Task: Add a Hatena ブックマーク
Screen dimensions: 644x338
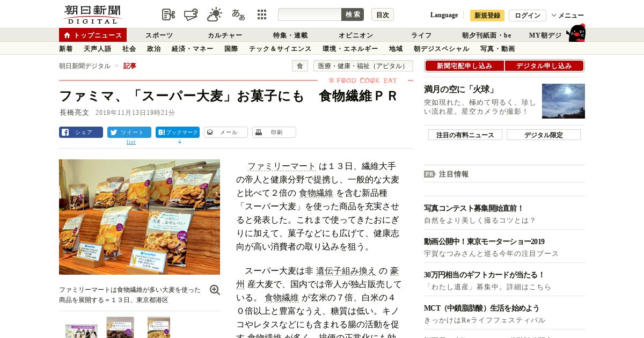Action: click(178, 132)
